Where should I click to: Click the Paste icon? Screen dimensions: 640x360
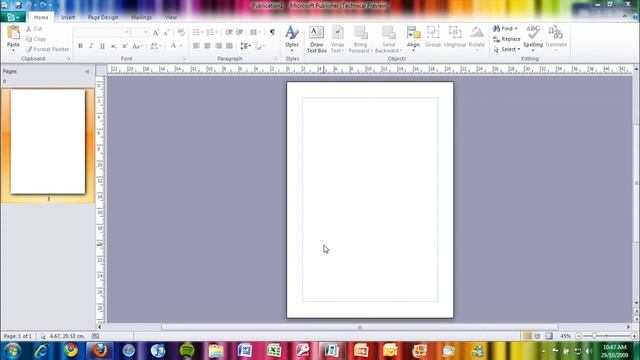13,33
